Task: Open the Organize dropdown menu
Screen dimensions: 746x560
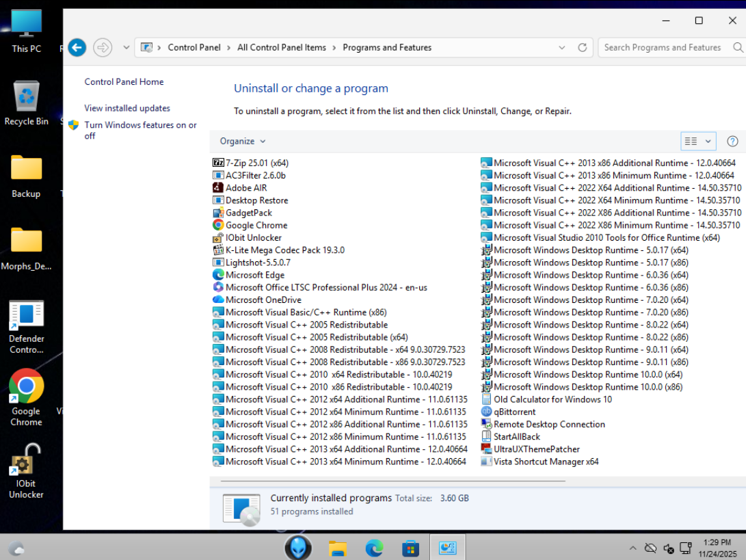Action: click(243, 142)
